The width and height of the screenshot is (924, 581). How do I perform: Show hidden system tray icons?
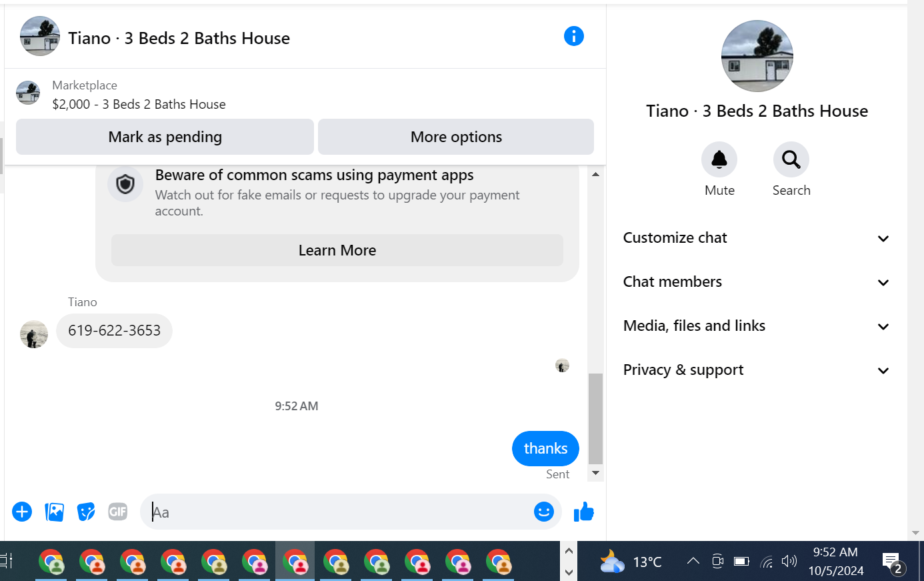click(693, 561)
